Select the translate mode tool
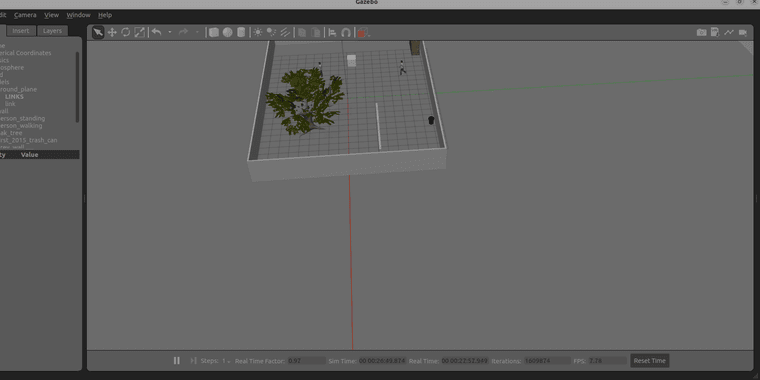760x380 pixels. [x=112, y=32]
